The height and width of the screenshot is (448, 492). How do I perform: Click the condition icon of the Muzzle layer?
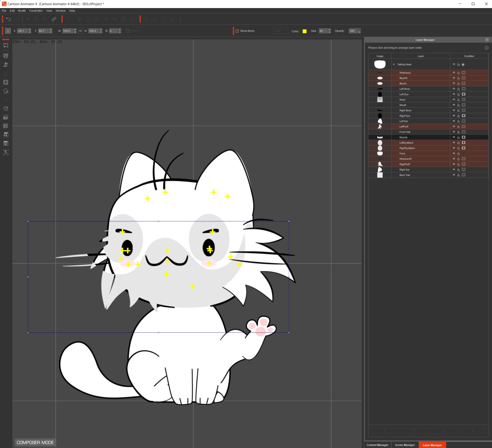click(464, 137)
